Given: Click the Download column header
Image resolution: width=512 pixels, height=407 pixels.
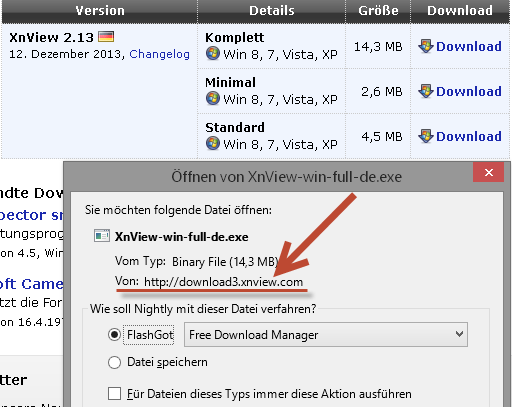Looking at the screenshot, I should pos(460,11).
